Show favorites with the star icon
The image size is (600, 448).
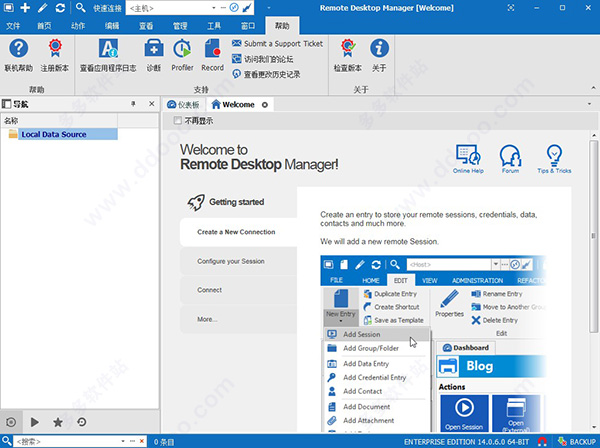[58, 422]
